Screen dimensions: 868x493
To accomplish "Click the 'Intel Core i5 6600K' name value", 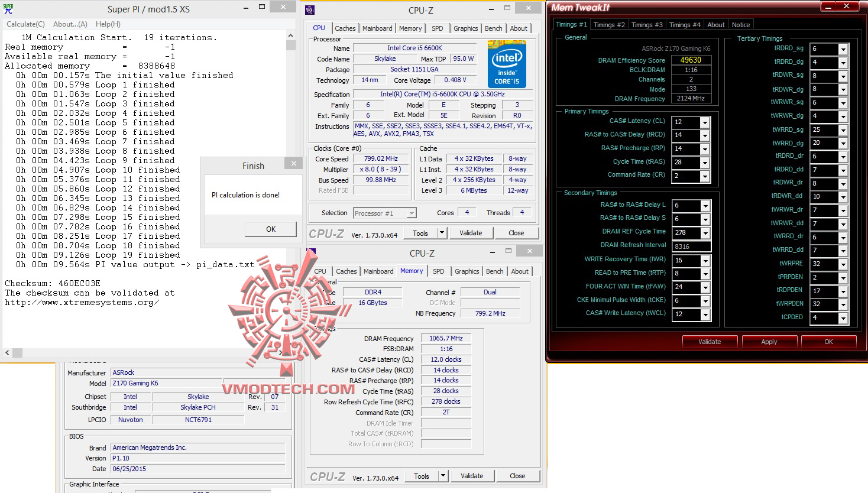I will [414, 48].
